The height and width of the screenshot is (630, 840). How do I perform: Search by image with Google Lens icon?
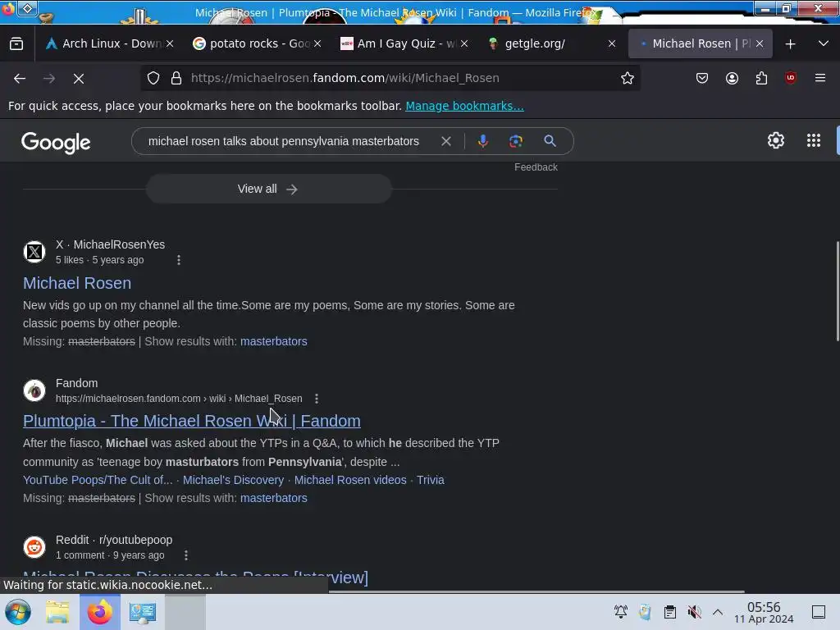coord(515,141)
